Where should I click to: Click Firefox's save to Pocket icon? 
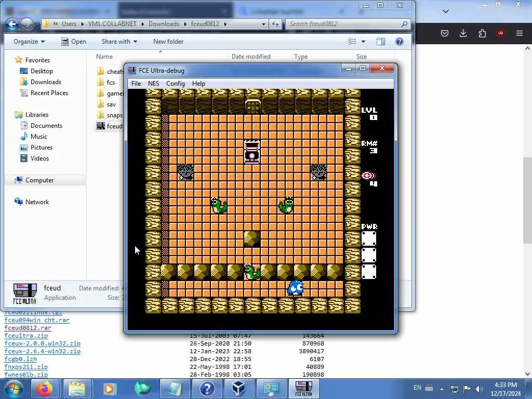445,33
